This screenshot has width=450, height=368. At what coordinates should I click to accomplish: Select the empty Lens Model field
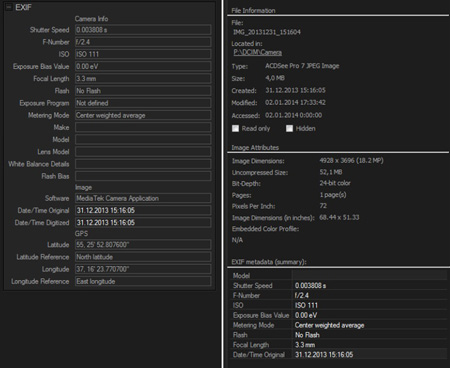click(143, 152)
